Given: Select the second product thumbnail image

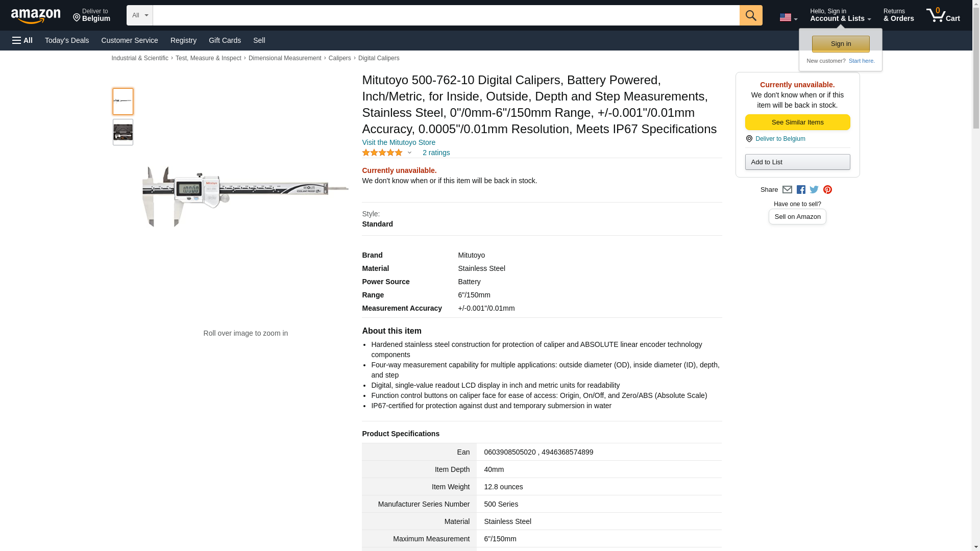Looking at the screenshot, I should pyautogui.click(x=123, y=132).
